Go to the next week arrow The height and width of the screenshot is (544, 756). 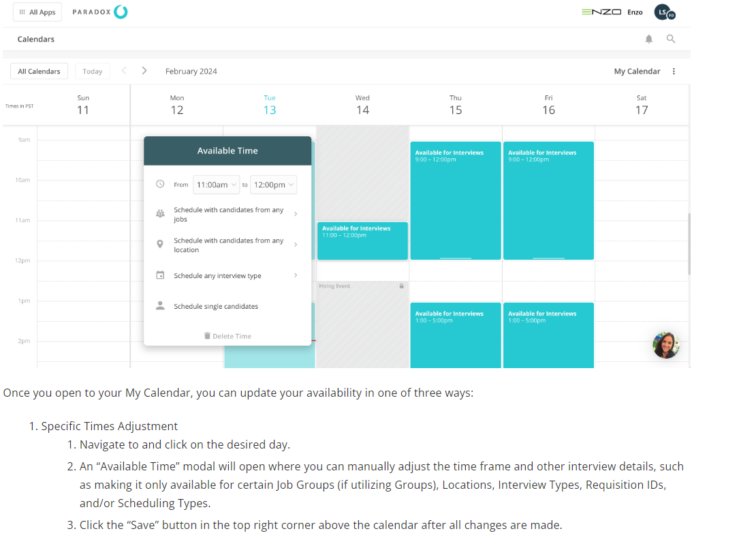[x=144, y=71]
